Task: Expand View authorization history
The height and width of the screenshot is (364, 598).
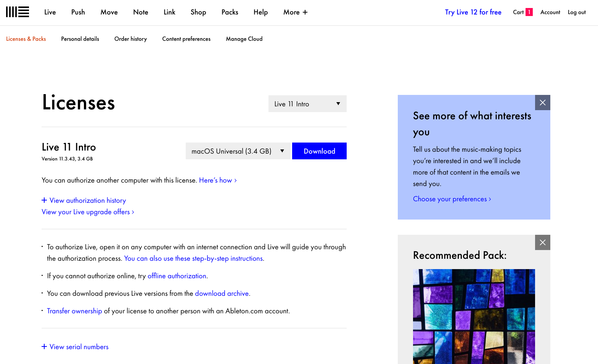Action: [x=84, y=200]
